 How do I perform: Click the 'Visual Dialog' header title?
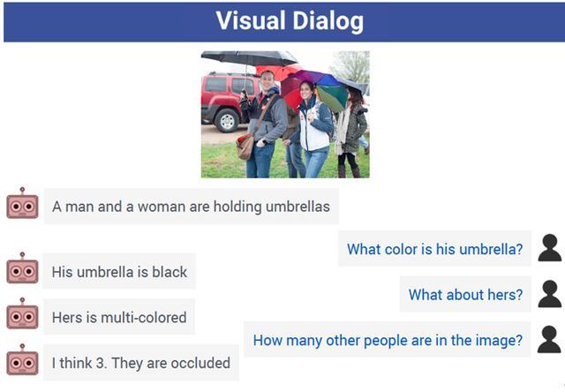[x=290, y=21]
